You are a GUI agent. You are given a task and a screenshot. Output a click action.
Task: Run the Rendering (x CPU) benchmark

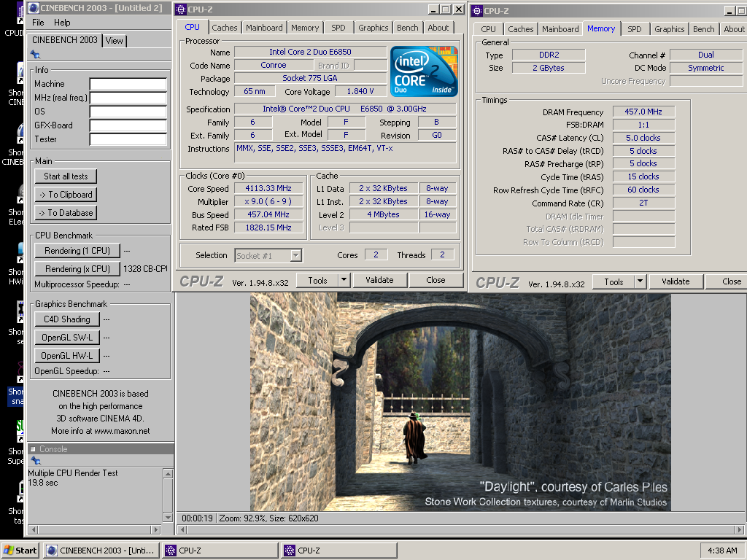(77, 268)
